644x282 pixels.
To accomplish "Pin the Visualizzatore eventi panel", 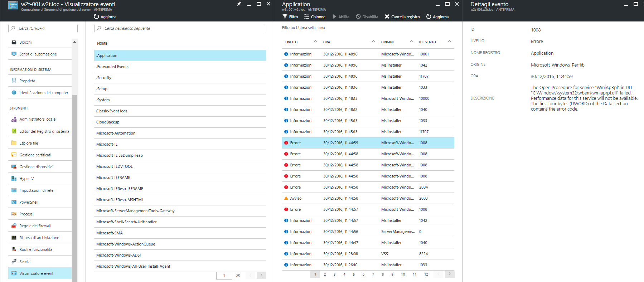I will coord(239,4).
